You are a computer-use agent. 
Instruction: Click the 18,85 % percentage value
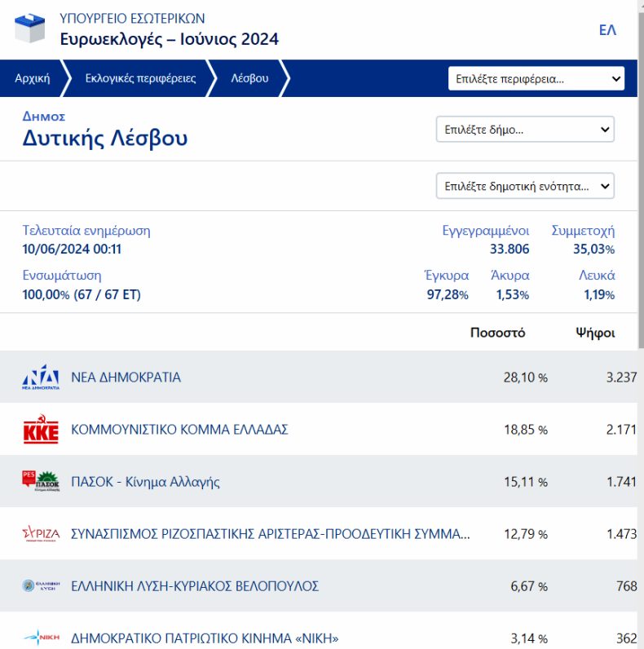coord(525,430)
